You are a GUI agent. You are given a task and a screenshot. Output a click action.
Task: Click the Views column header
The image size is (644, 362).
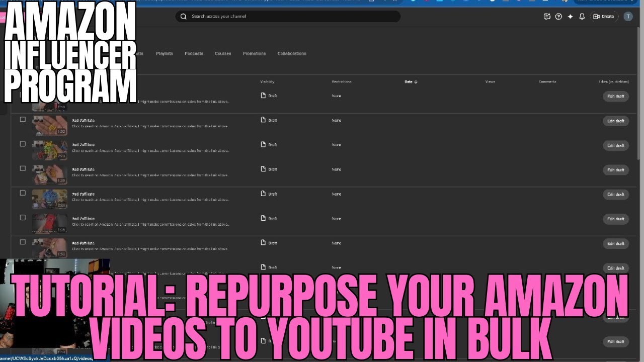point(490,81)
